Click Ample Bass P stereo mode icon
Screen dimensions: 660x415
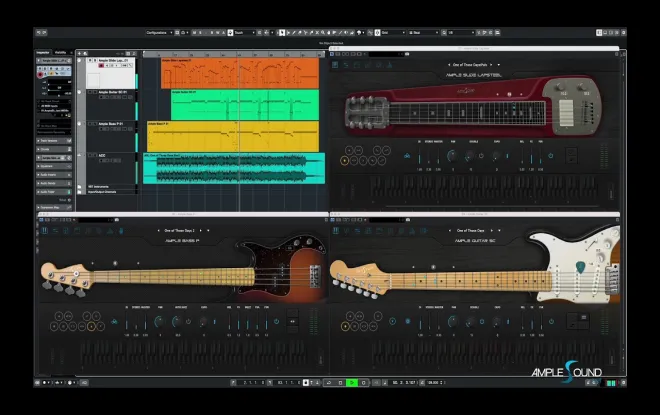[x=114, y=322]
